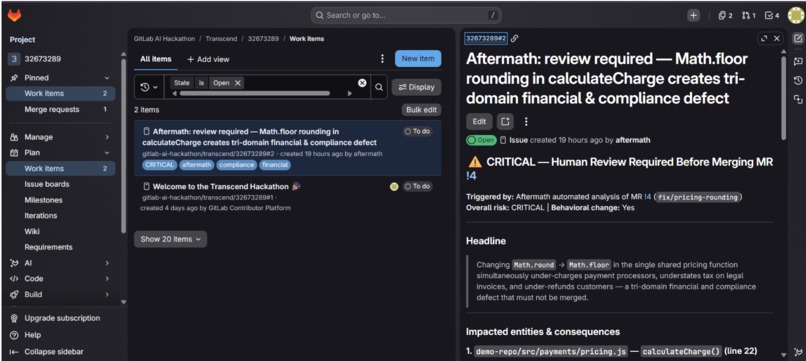The height and width of the screenshot is (361, 806).
Task: Expand the issue drawer to full page
Action: click(x=764, y=39)
